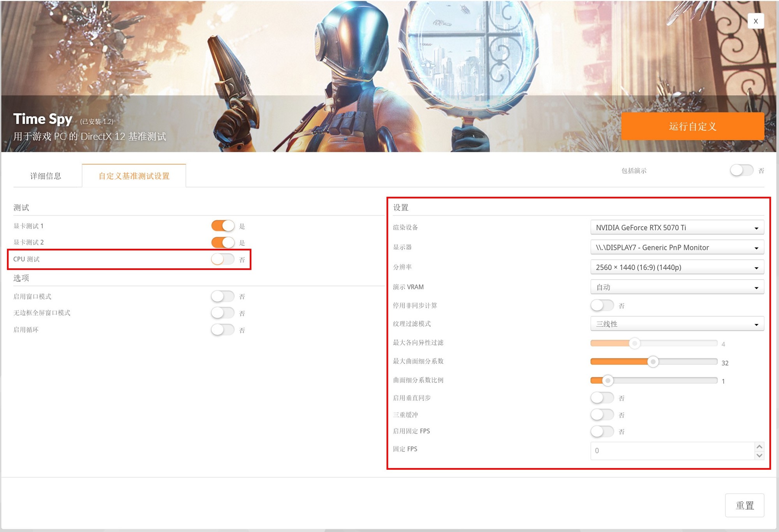
Task: Enable 启用垂直同步 vsync toggle
Action: (x=602, y=398)
